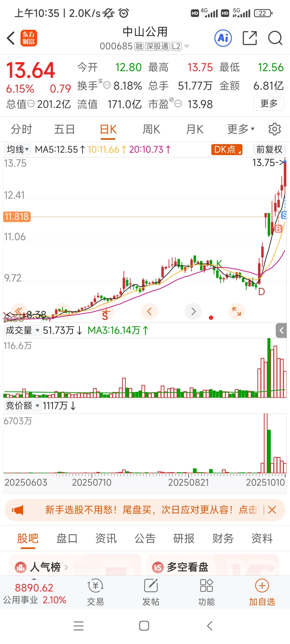This screenshot has width=290, height=644.
Task: Tap the gray side panel collapse arrow
Action: pos(281,330)
